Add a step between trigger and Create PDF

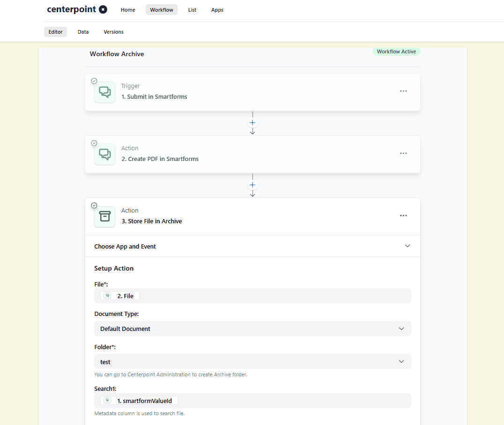pyautogui.click(x=252, y=123)
